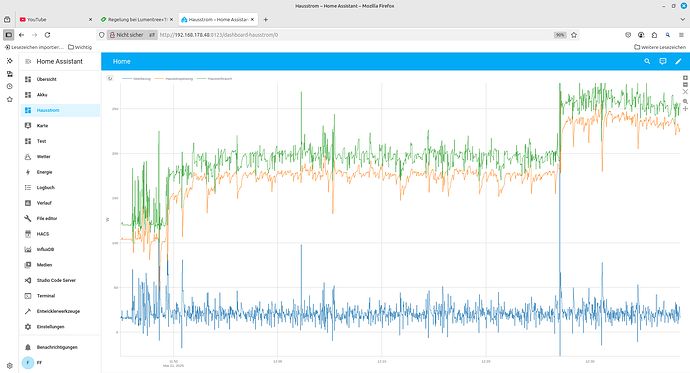The image size is (690, 373).
Task: Click the dashboard search magnifier icon
Action: [647, 62]
